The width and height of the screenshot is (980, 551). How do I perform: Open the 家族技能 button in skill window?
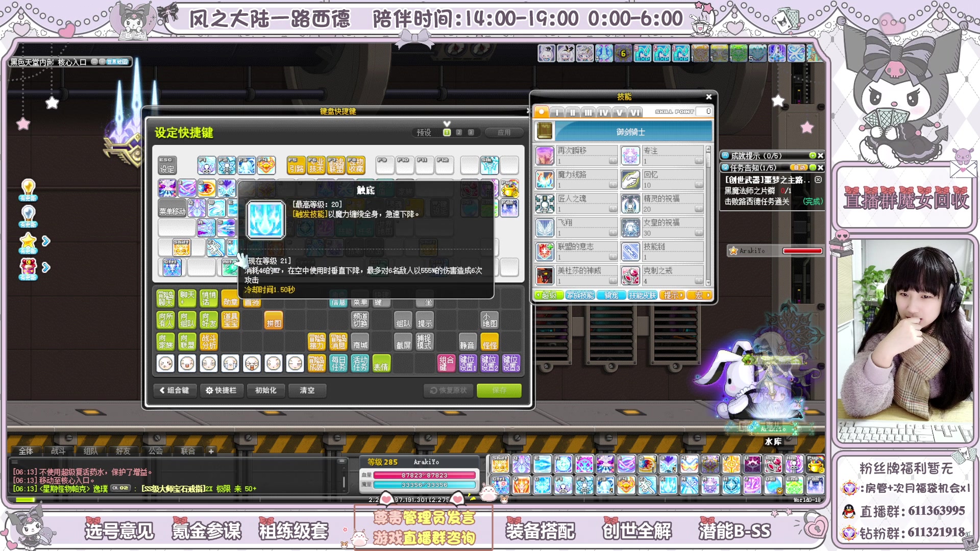(x=580, y=295)
